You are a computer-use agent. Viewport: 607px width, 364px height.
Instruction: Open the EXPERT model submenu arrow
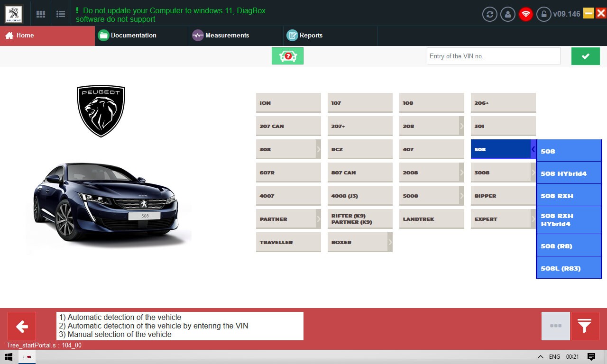click(x=533, y=218)
